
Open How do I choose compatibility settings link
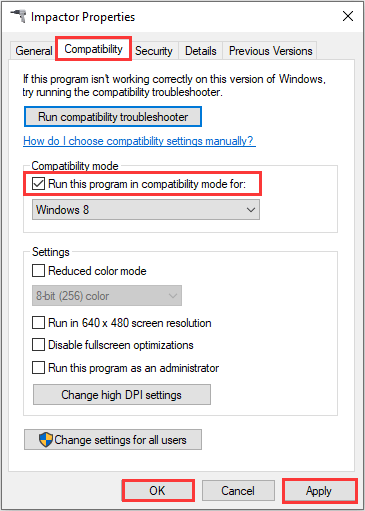(139, 141)
